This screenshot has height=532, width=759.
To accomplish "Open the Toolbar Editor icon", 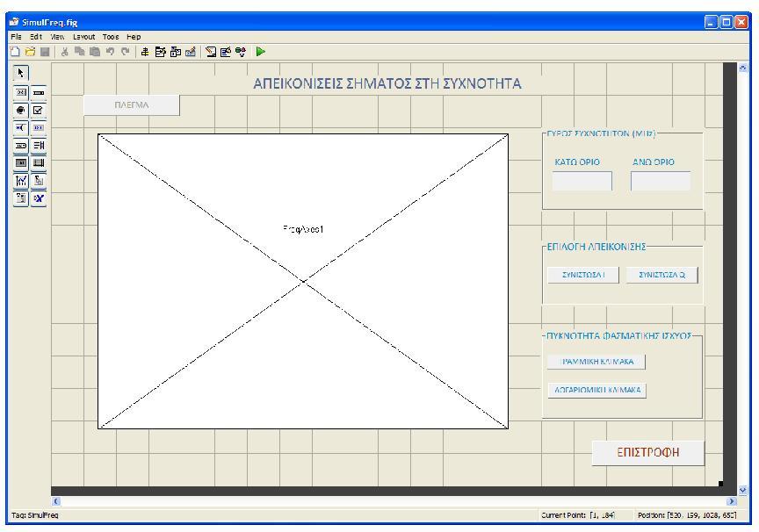I will (x=191, y=52).
